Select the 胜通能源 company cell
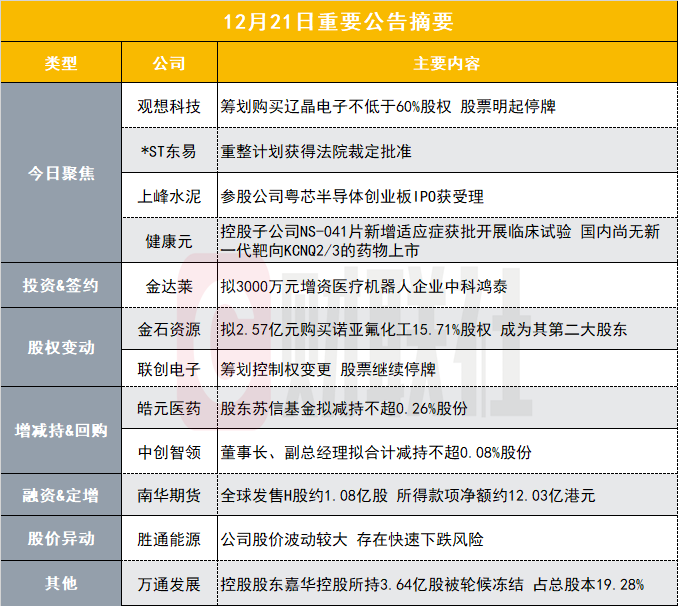Viewport: 678px width, 606px height. (x=168, y=539)
